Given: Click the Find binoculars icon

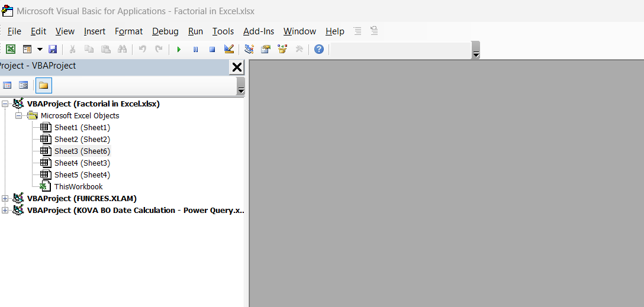Looking at the screenshot, I should 122,49.
